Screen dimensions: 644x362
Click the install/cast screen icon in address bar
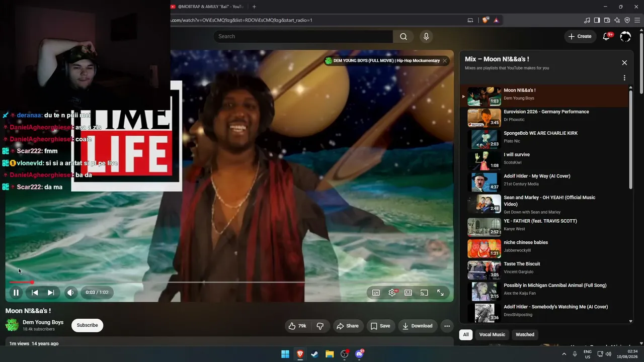470,20
